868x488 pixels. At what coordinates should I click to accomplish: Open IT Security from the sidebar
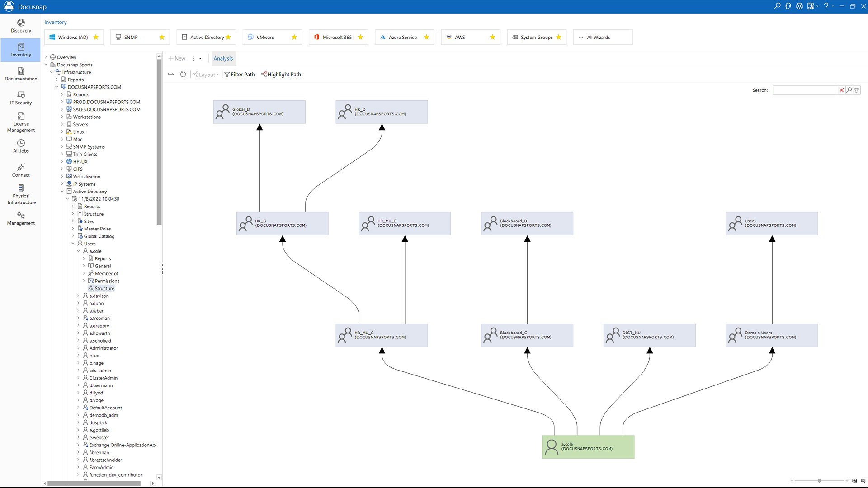point(21,98)
